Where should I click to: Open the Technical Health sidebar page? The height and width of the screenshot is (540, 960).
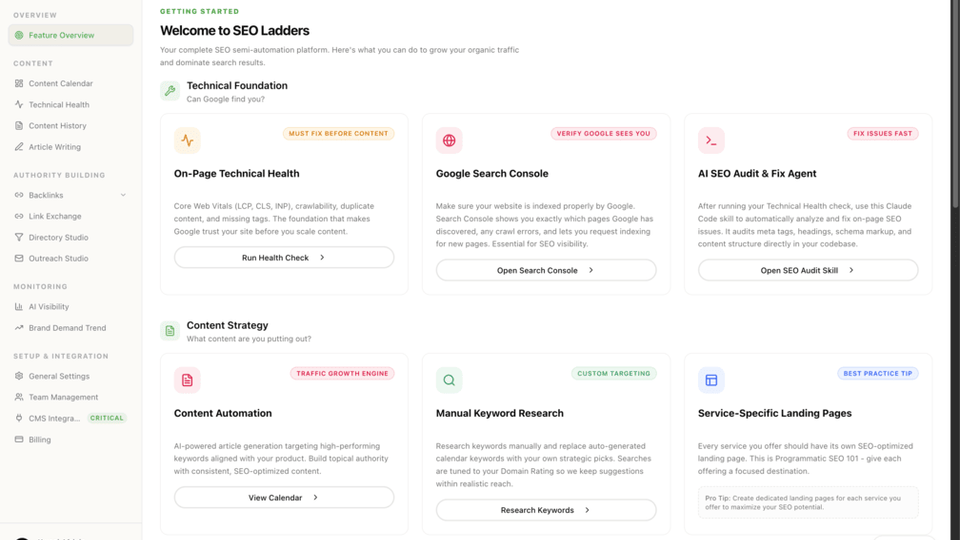(58, 105)
